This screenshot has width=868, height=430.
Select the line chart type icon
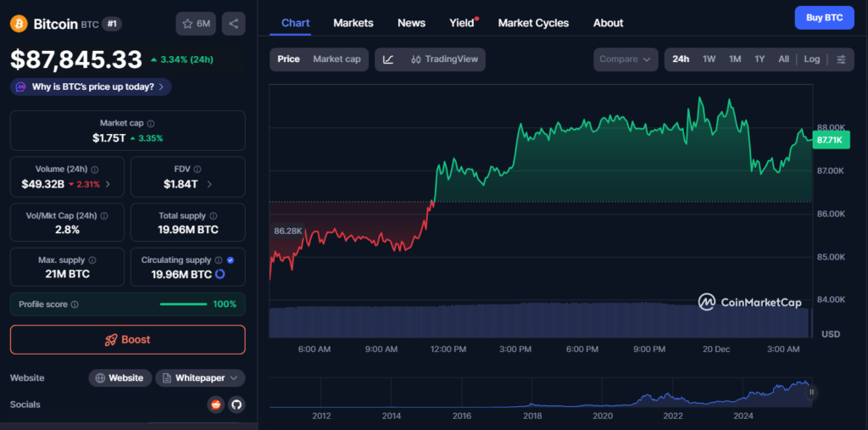tap(388, 59)
